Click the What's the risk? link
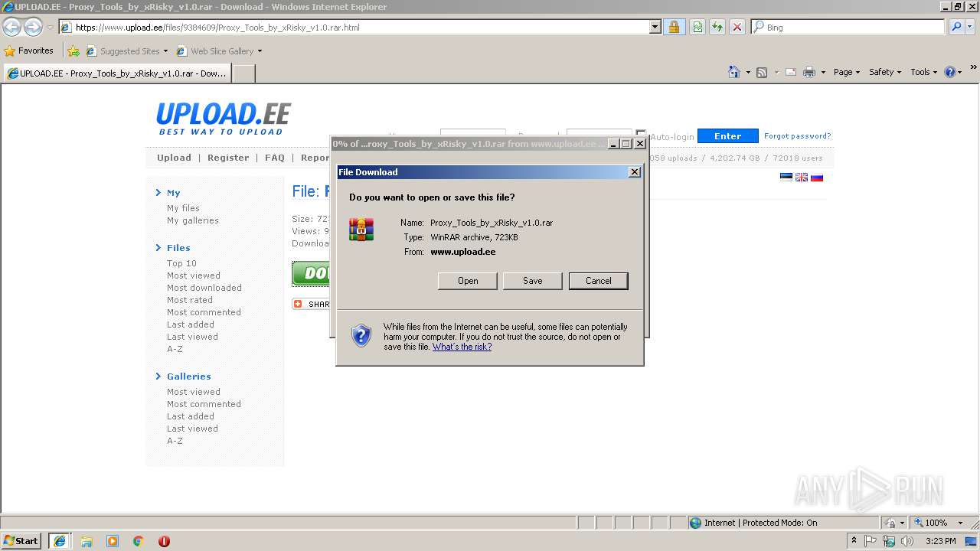This screenshot has height=551, width=980. [x=462, y=347]
